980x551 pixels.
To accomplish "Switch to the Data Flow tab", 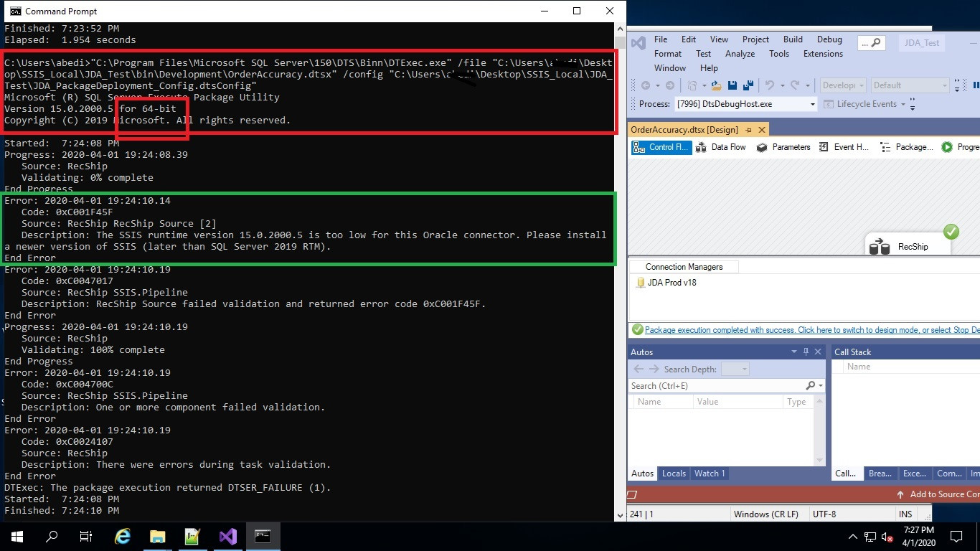I will [720, 147].
